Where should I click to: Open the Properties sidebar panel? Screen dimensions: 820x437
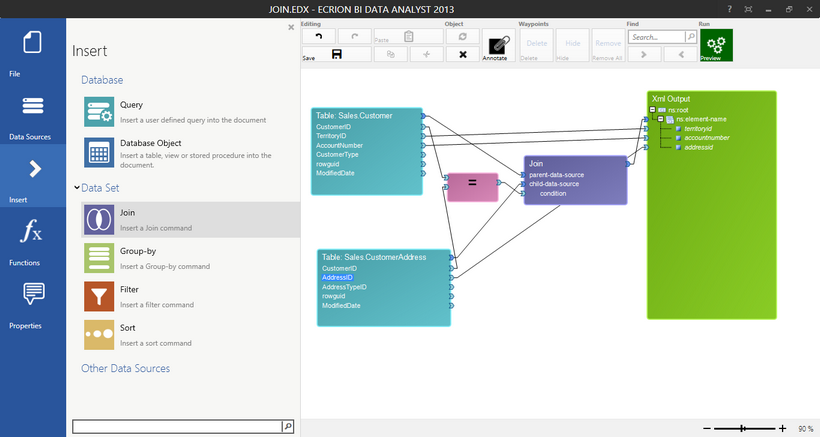click(33, 303)
